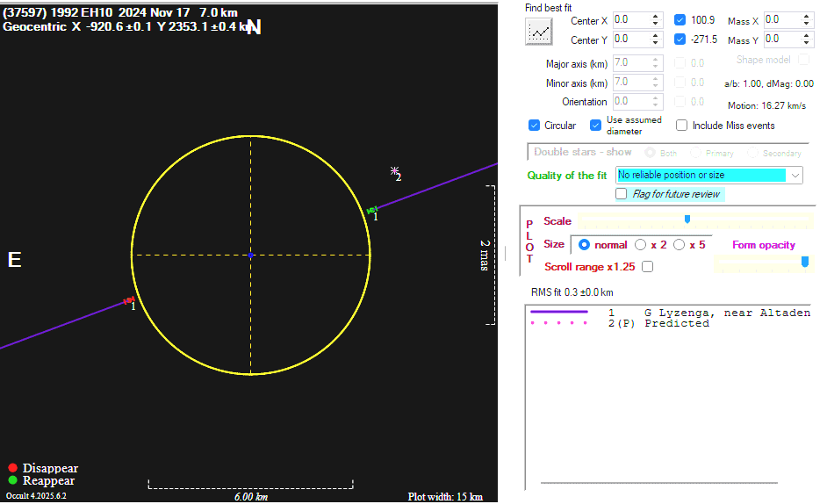Uncheck the 100.9 Center X checkbox
Screen dimensions: 827x504
click(680, 20)
